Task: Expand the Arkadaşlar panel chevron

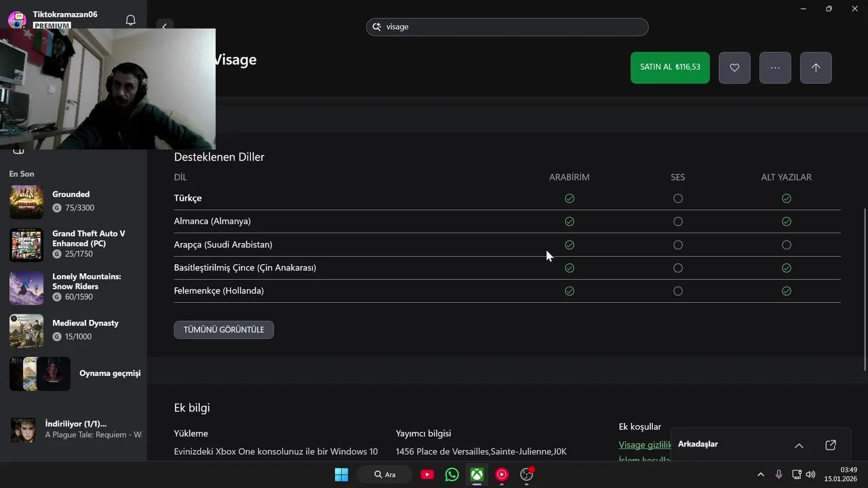Action: pos(799,445)
